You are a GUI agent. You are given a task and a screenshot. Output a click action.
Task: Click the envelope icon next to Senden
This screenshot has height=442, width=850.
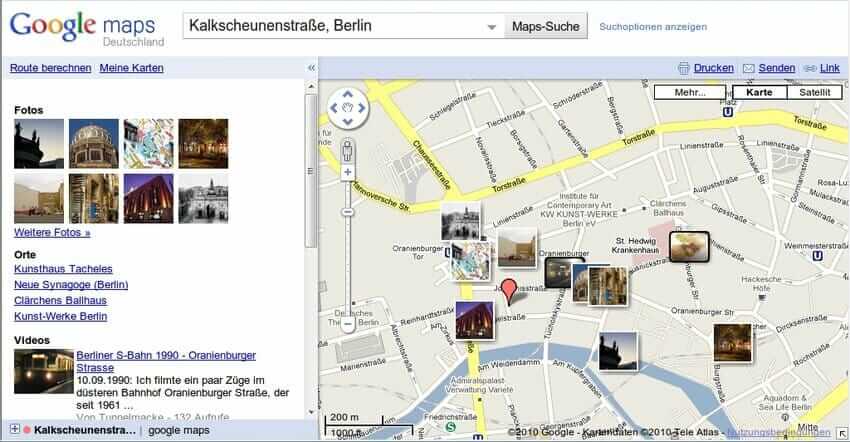click(749, 68)
